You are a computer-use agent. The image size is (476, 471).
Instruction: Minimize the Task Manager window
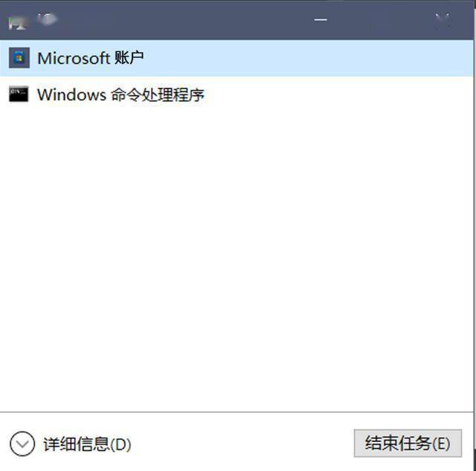tap(321, 20)
